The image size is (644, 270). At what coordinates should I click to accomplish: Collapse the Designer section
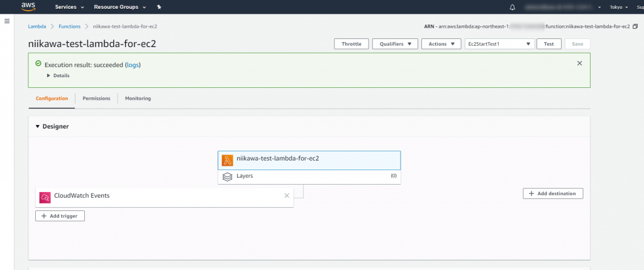click(52, 126)
